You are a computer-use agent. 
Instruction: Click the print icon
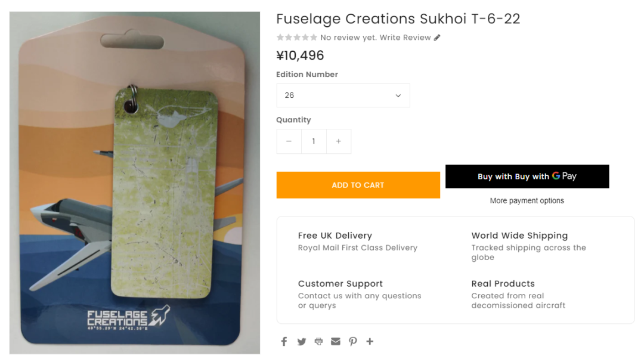point(318,342)
